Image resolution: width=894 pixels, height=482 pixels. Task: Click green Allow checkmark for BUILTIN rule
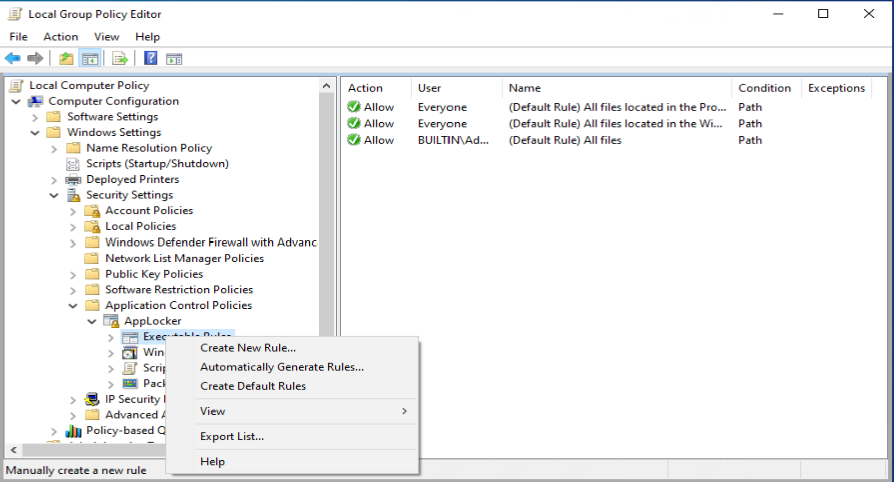(x=353, y=140)
